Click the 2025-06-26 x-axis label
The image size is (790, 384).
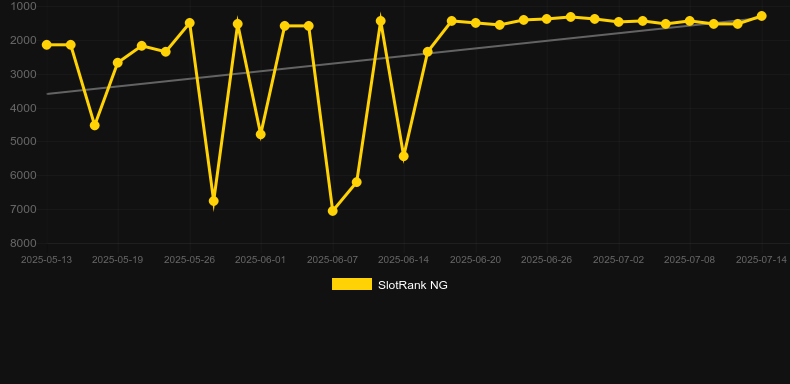coord(547,260)
